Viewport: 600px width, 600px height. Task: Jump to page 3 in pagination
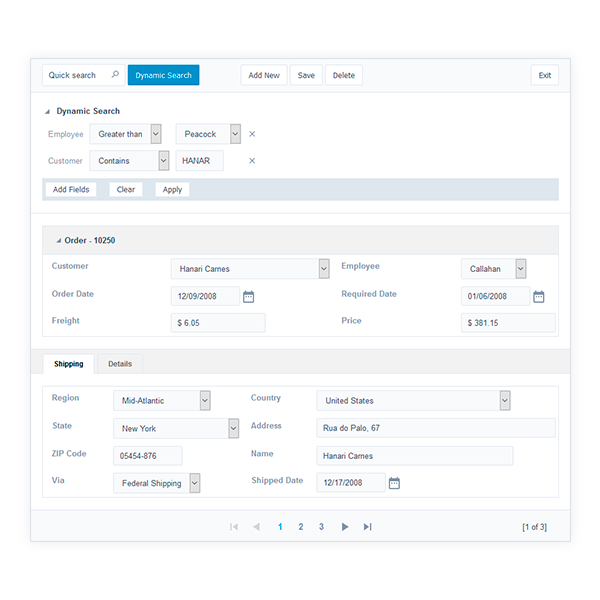(321, 527)
